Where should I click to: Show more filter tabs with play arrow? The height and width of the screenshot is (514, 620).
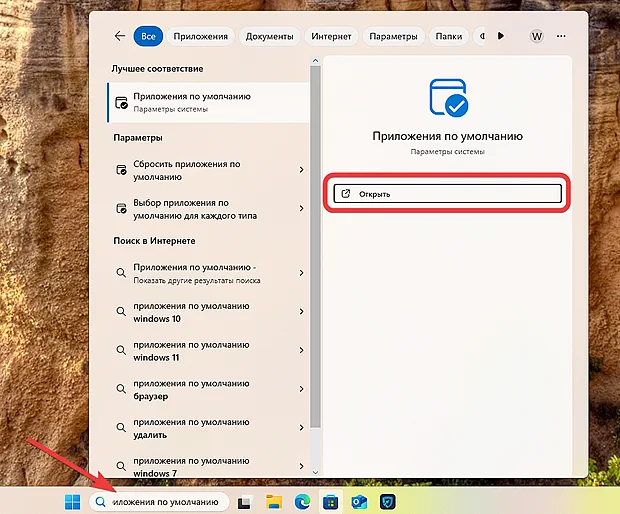click(x=501, y=36)
